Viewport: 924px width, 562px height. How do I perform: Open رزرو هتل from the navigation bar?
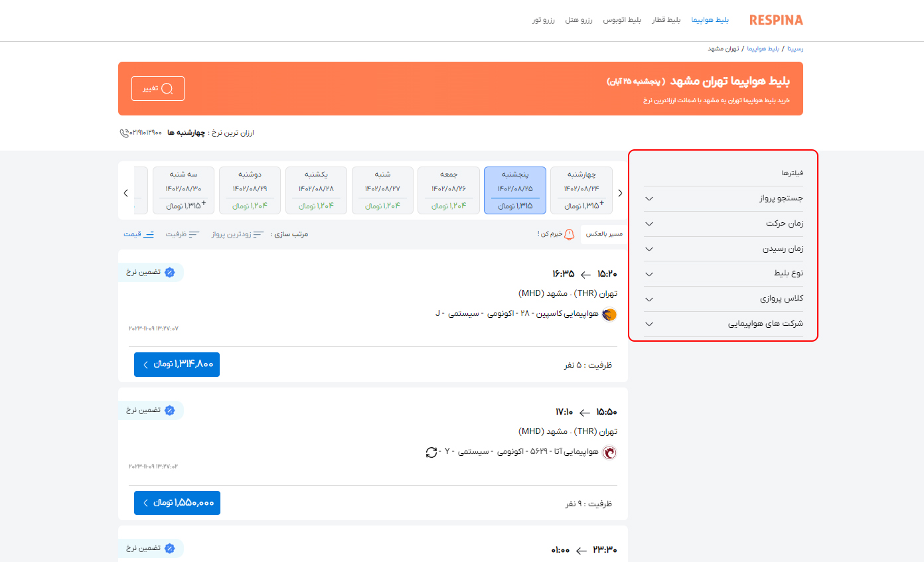tap(579, 19)
